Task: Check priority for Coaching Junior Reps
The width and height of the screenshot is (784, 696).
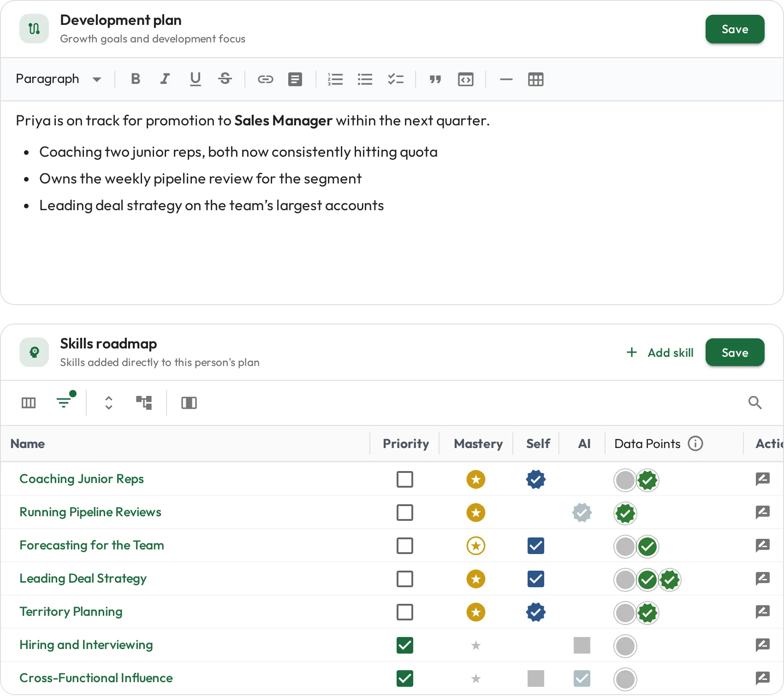Action: coord(405,479)
